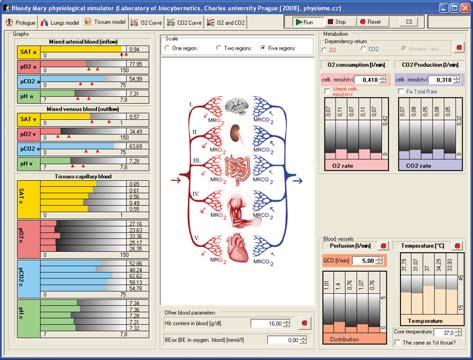Screen dimensions: 473x360
Task: Enable 'The same as 1st tissue?' checkbox
Action: [x=397, y=342]
